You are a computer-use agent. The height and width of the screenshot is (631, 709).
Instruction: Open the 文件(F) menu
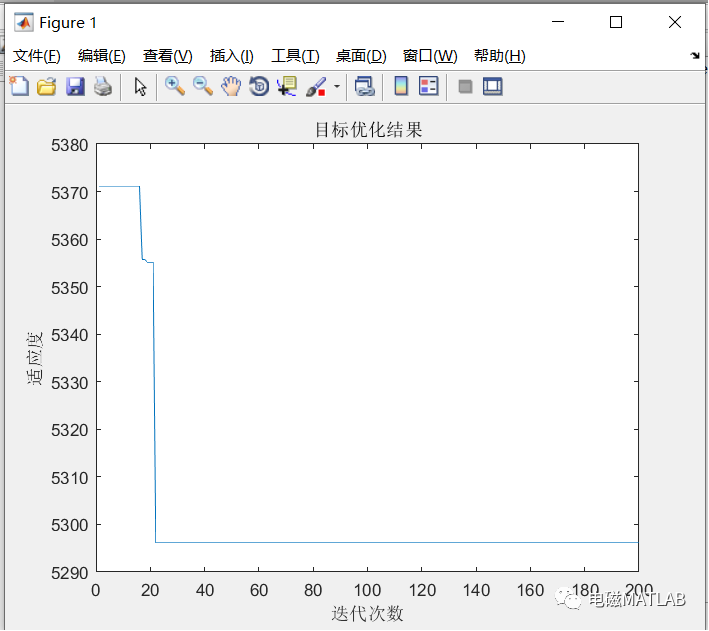click(37, 56)
